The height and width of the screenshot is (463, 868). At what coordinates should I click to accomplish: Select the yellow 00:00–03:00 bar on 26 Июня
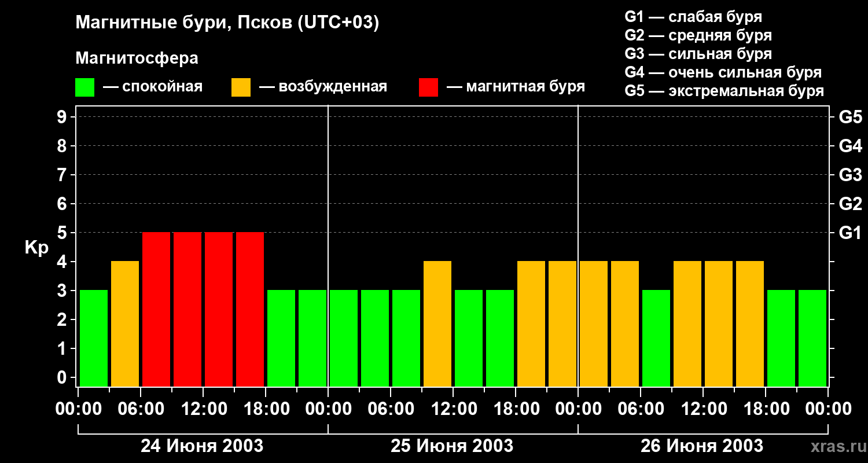coord(594,324)
